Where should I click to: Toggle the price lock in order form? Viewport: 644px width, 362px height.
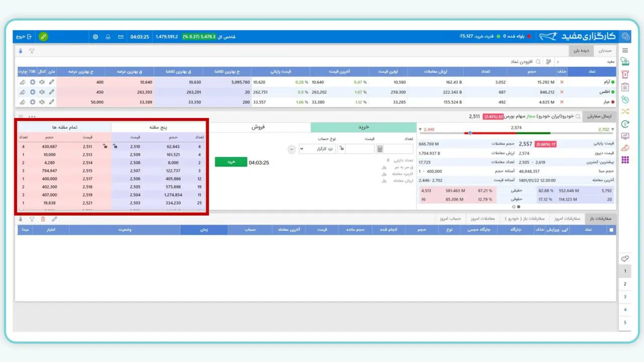tap(341, 149)
